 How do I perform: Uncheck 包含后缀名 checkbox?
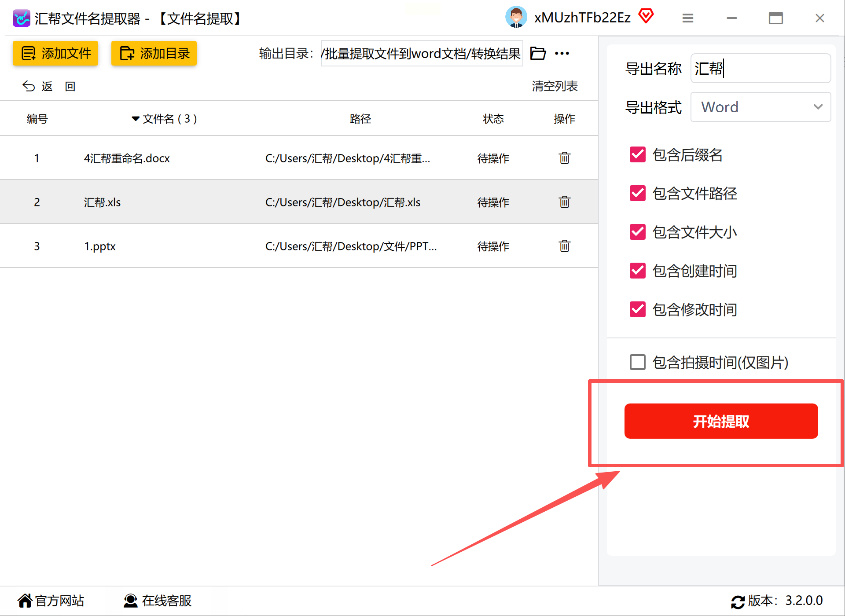pos(637,155)
